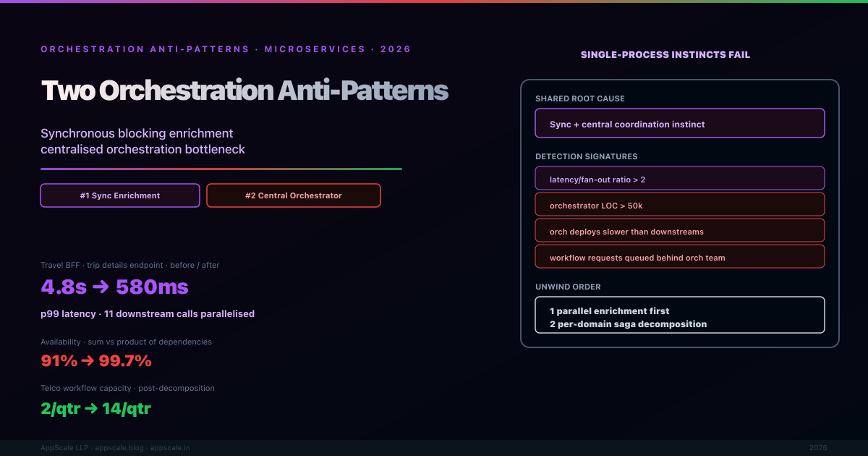Click the 2026 year in footer

point(818,448)
